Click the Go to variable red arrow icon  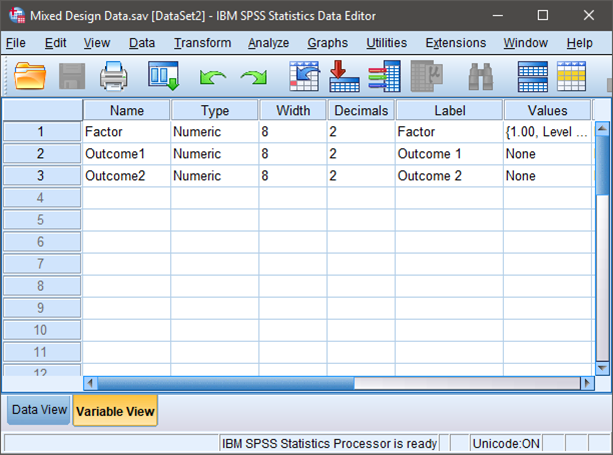pos(344,76)
